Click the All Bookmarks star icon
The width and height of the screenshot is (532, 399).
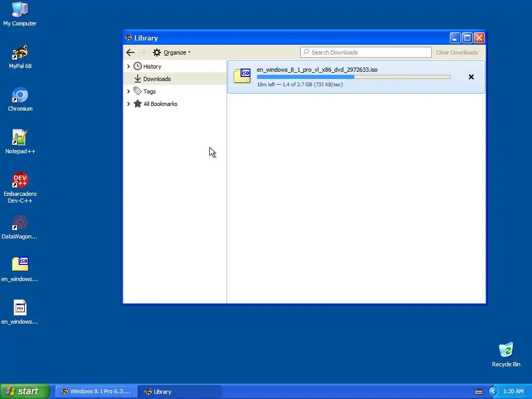tap(137, 103)
